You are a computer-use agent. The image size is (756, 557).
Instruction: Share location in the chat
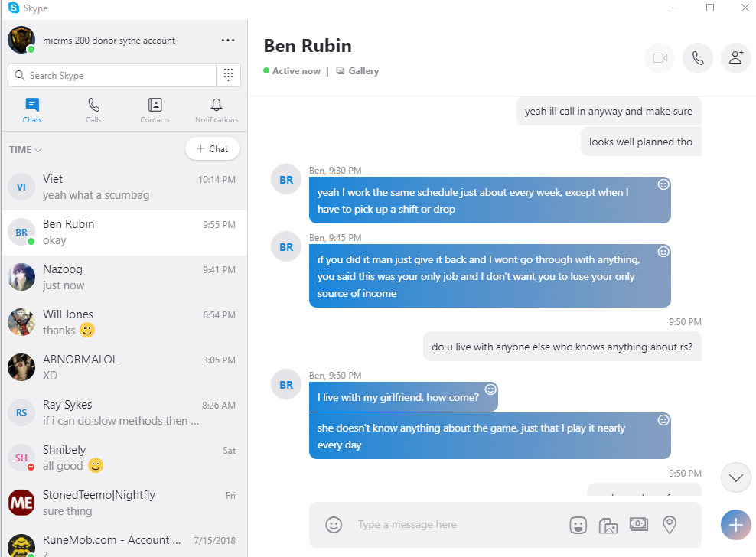[x=670, y=525]
